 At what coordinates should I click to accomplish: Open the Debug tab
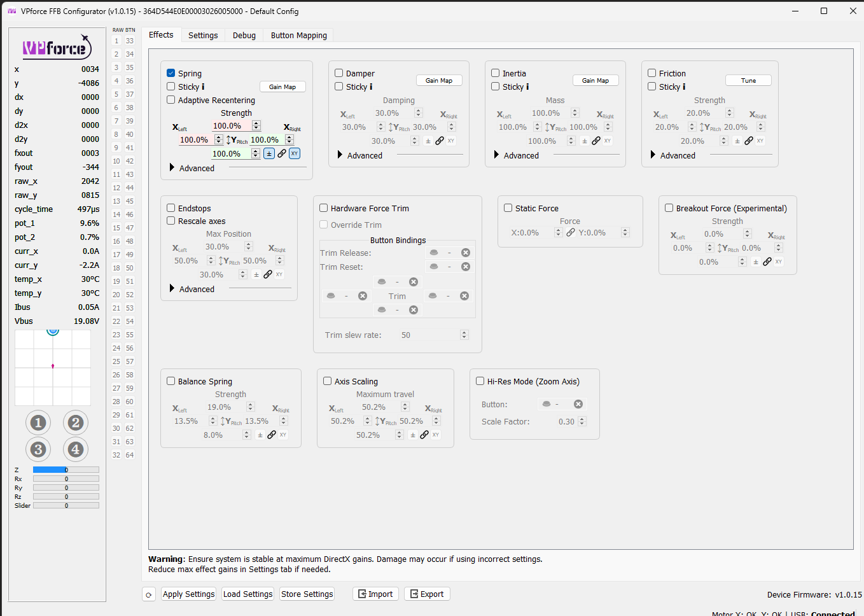click(x=244, y=36)
